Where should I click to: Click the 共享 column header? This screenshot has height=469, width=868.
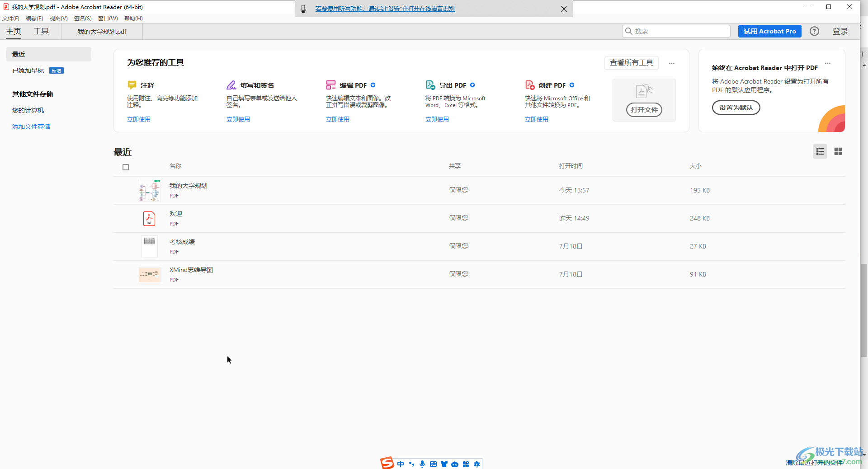click(455, 166)
